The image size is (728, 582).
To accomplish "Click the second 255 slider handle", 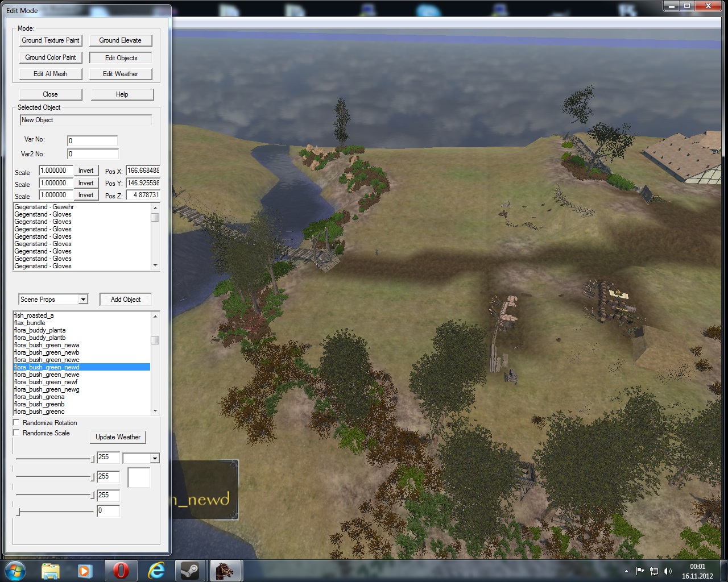I will [93, 477].
